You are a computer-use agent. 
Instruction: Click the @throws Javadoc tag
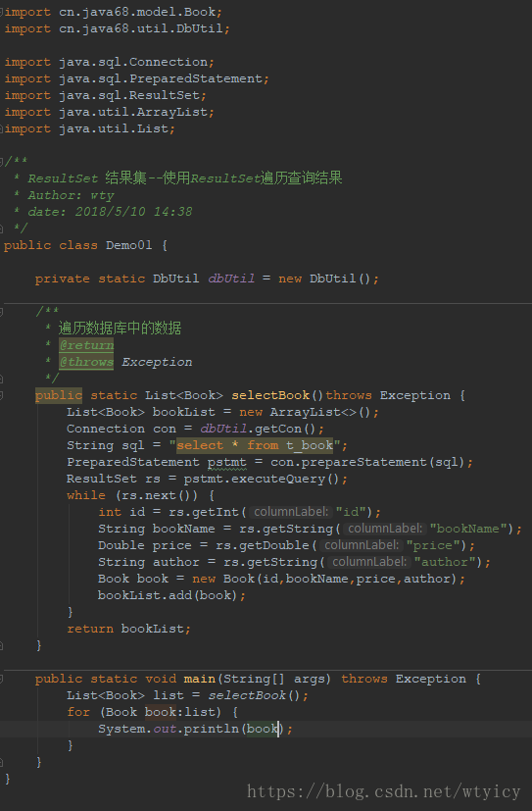click(86, 362)
